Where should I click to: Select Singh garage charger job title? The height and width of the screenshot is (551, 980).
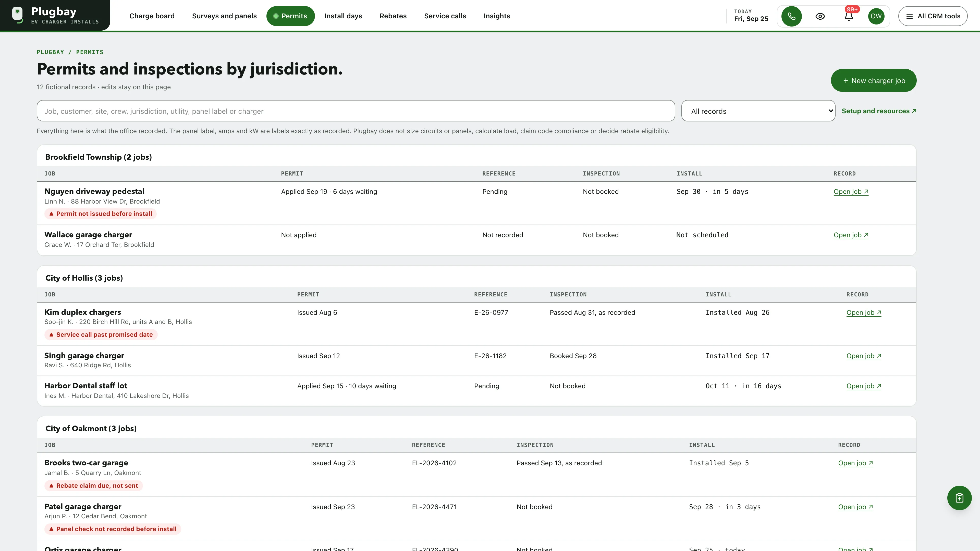click(84, 356)
